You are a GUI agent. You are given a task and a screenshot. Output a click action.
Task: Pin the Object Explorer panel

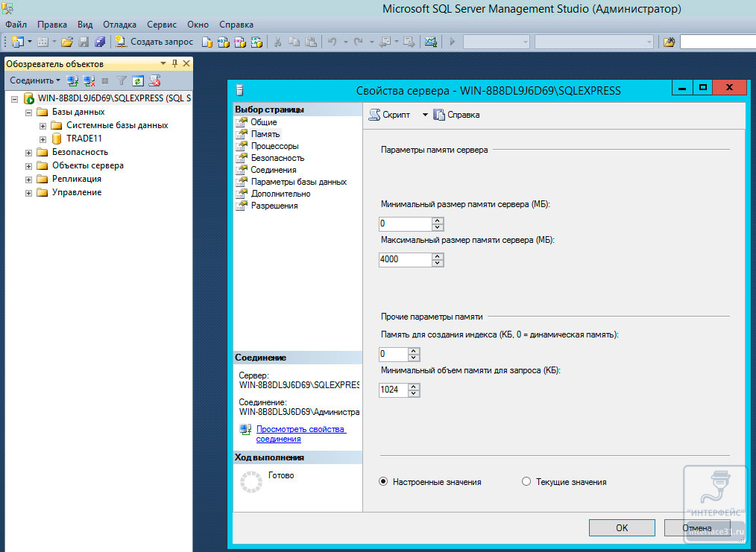click(x=174, y=63)
